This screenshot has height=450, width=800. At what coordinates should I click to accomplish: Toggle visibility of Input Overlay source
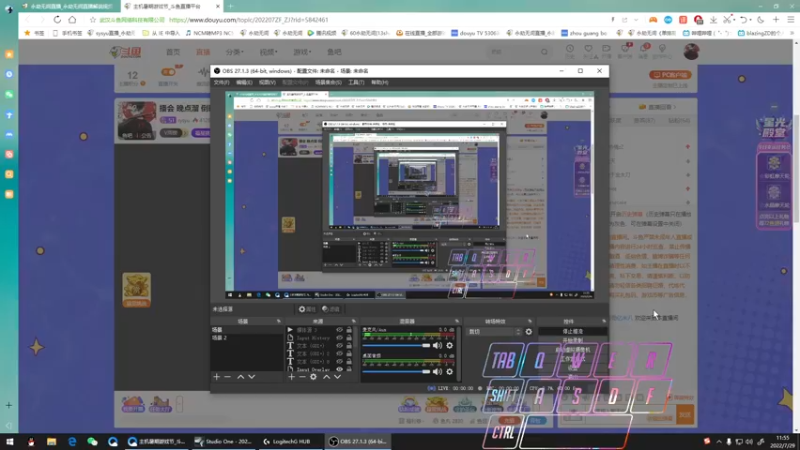pyautogui.click(x=339, y=369)
